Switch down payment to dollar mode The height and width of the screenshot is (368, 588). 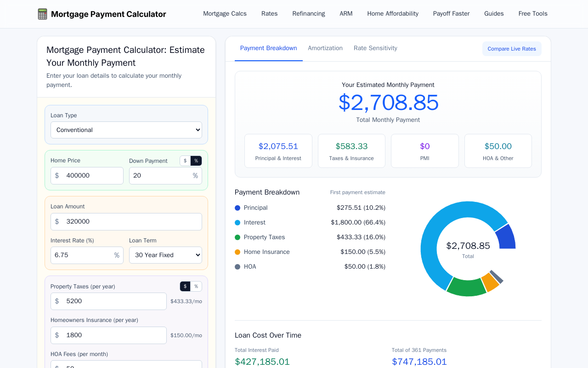tap(185, 161)
